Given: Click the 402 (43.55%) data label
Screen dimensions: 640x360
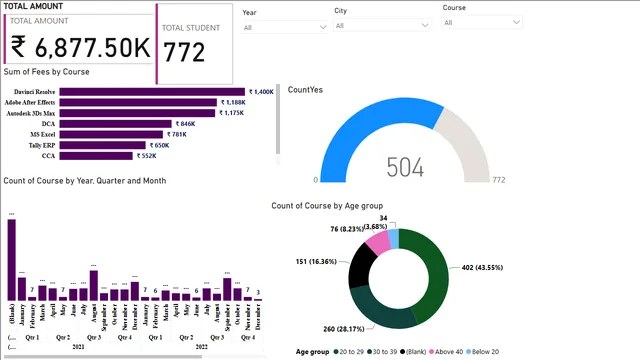Looking at the screenshot, I should pos(482,268).
